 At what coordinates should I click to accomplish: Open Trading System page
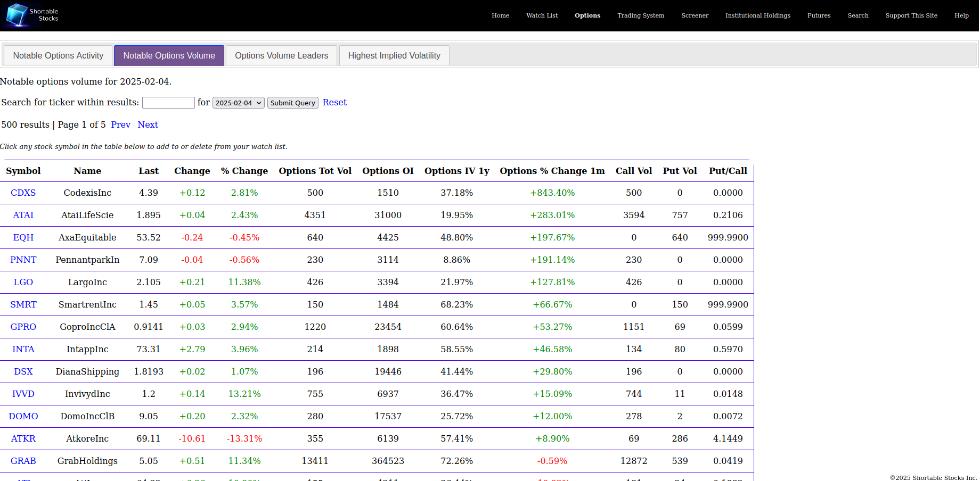click(x=641, y=15)
